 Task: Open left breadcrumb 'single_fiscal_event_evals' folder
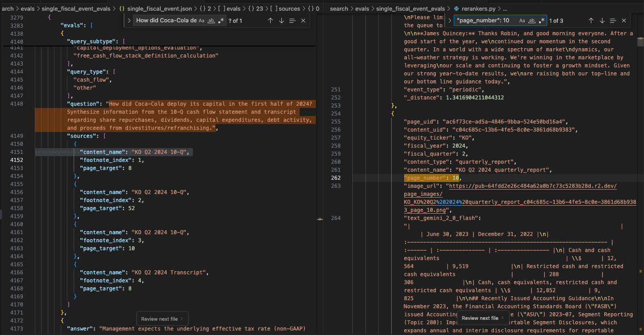pos(76,8)
